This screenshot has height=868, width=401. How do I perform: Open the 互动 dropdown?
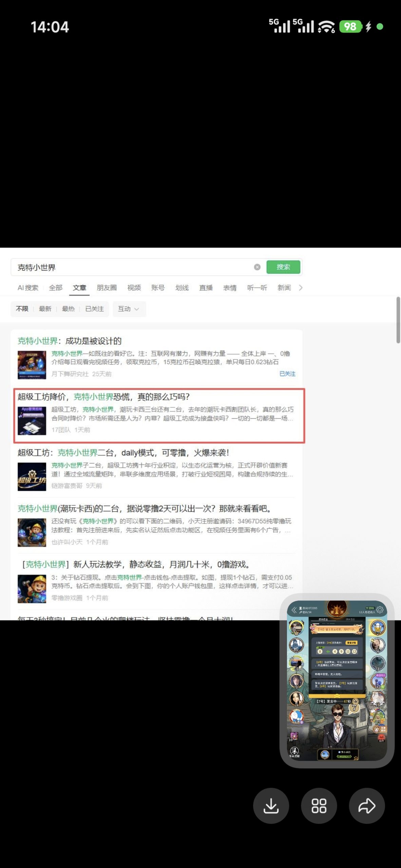[129, 309]
